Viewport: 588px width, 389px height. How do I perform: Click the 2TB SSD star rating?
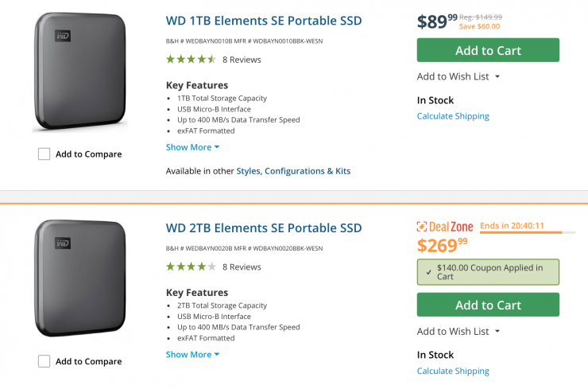click(x=191, y=266)
